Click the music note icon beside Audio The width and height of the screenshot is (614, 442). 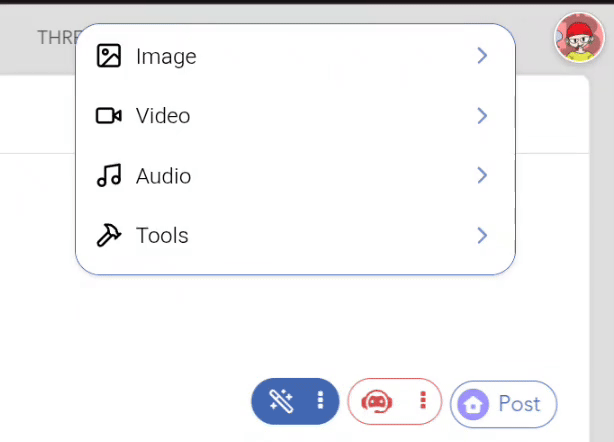(x=108, y=175)
